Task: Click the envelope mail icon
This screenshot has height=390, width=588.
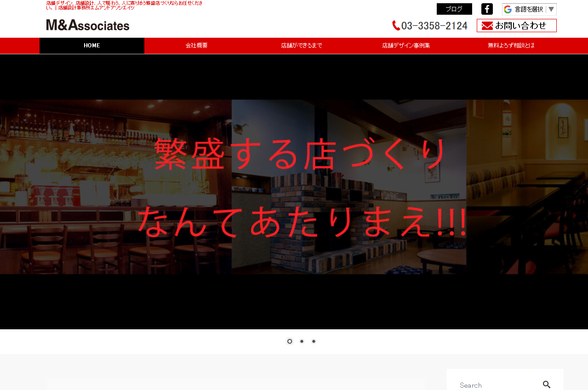Action: coord(487,26)
